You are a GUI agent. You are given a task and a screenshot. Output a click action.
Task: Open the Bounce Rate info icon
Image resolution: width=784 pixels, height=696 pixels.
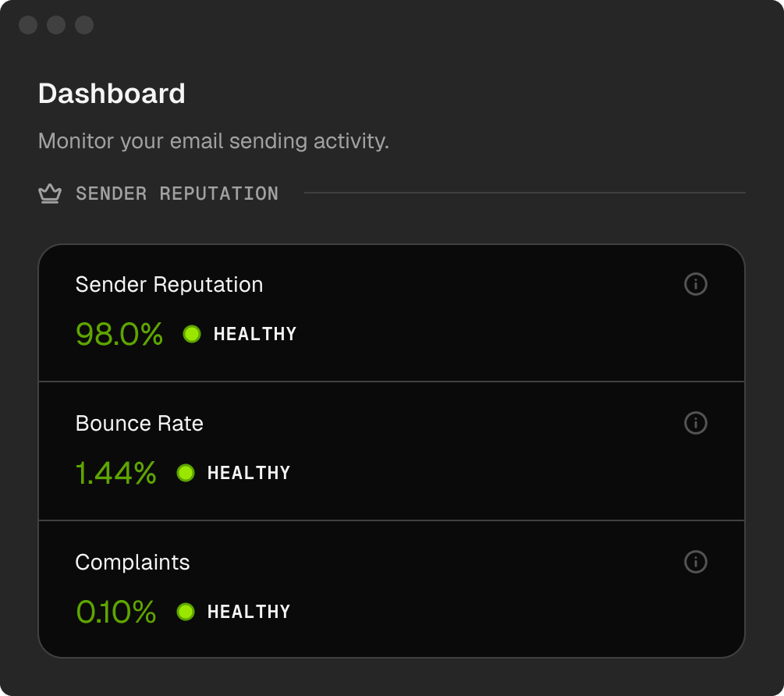695,423
